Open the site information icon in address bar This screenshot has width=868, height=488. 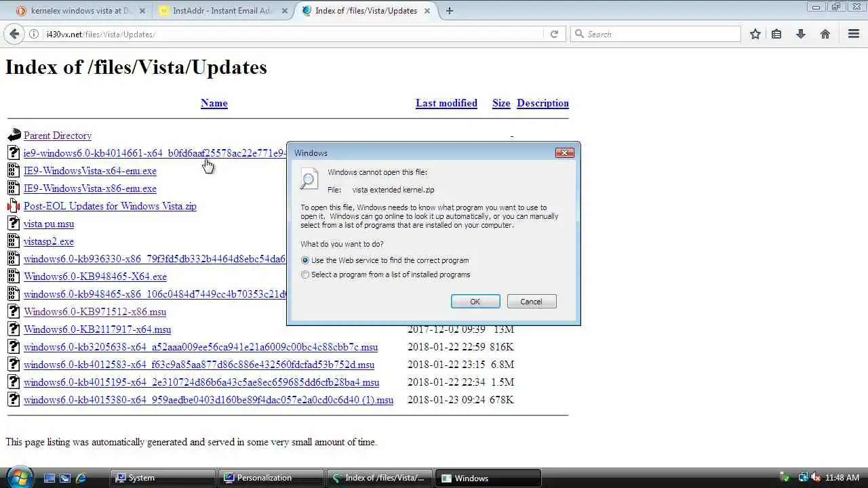click(34, 34)
